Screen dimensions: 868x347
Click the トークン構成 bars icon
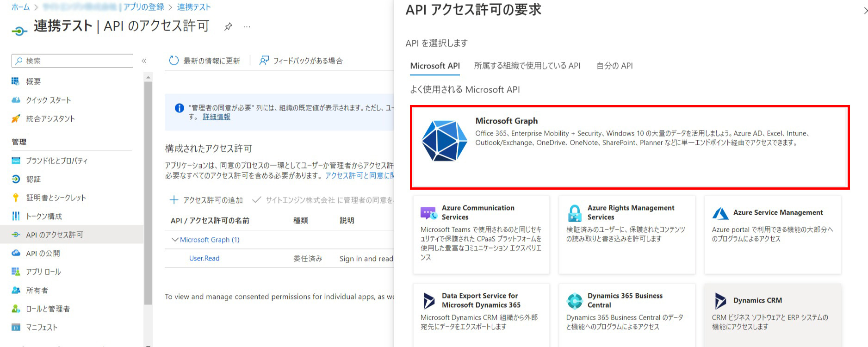click(16, 216)
